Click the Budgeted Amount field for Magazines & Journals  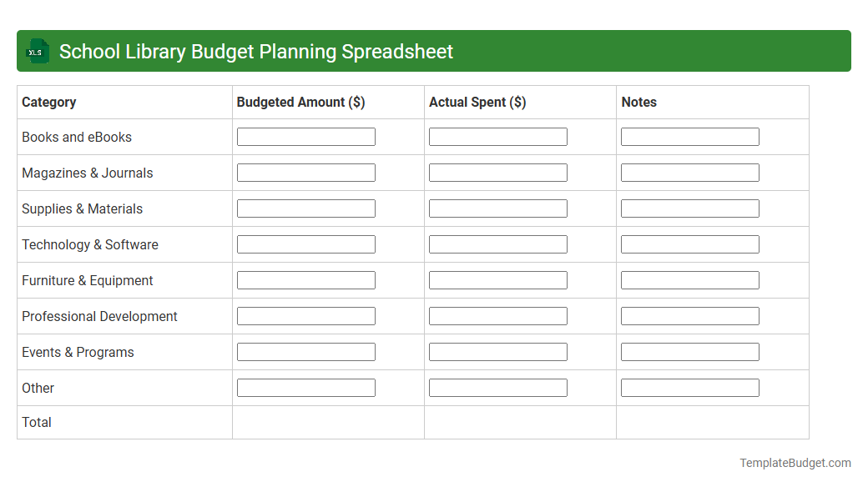click(305, 172)
